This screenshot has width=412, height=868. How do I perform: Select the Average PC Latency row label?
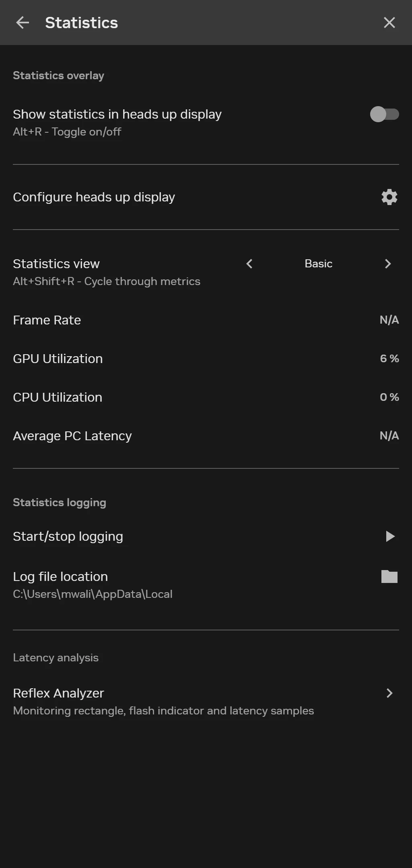tap(72, 436)
